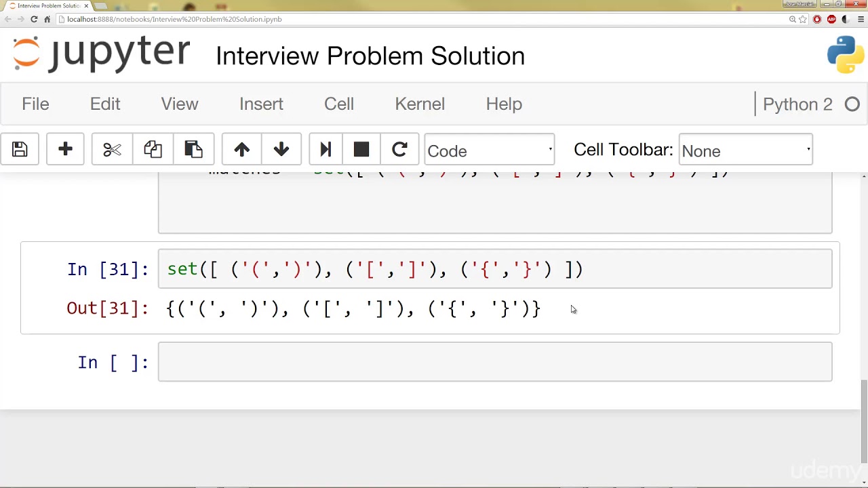Click into the In [31] code cell
This screenshot has height=488, width=868.
point(495,269)
